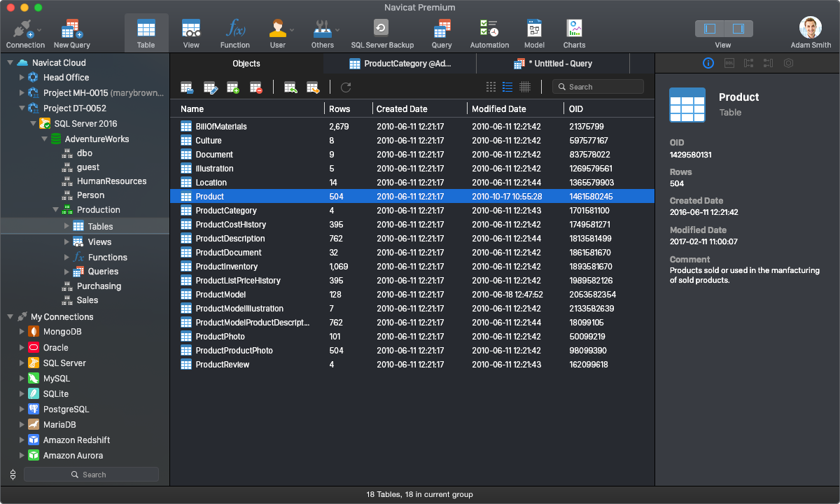840x504 pixels.
Task: Open the Others dropdown arrow
Action: tap(337, 30)
